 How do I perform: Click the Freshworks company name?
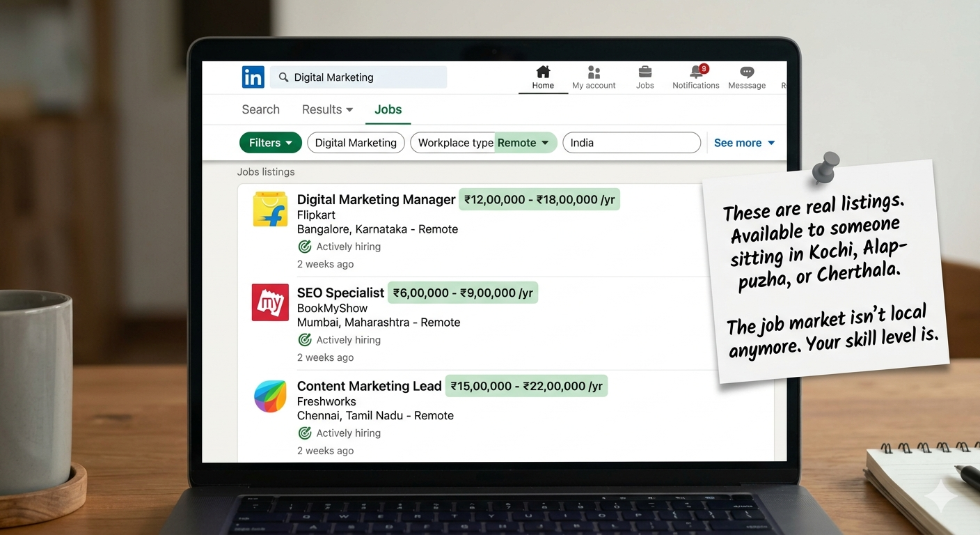click(326, 401)
